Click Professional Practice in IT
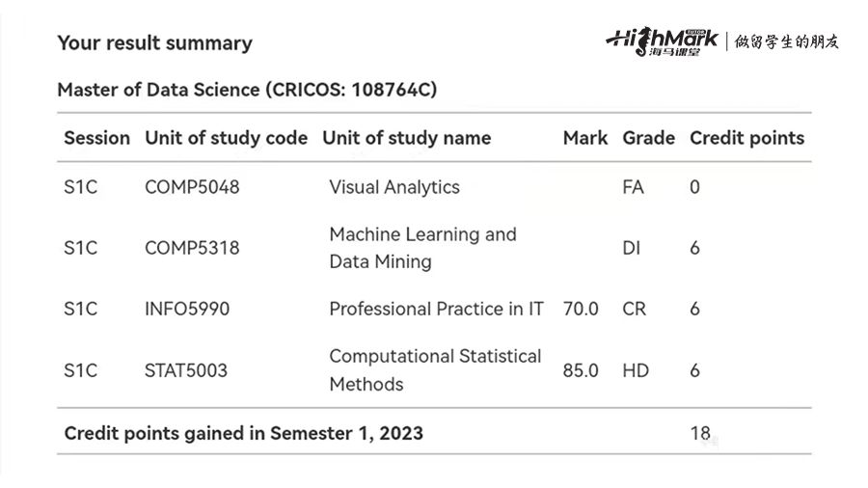Image resolution: width=868 pixels, height=488 pixels. [x=436, y=310]
